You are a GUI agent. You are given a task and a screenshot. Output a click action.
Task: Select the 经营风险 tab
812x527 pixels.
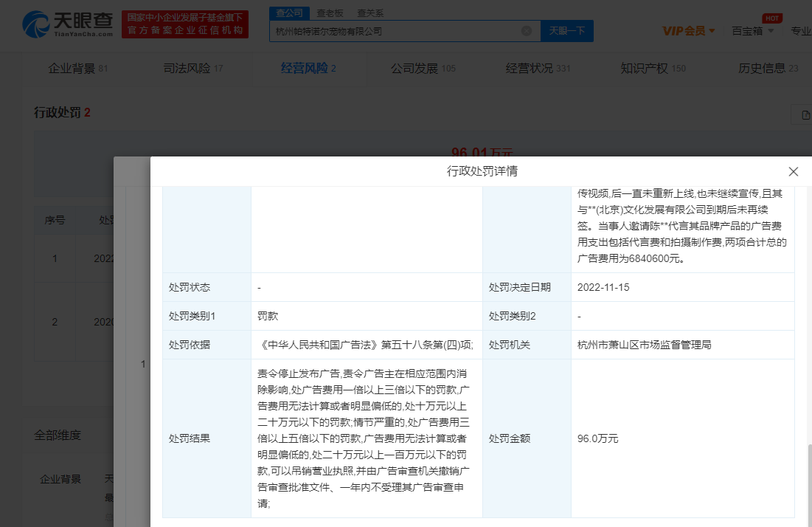(x=308, y=69)
